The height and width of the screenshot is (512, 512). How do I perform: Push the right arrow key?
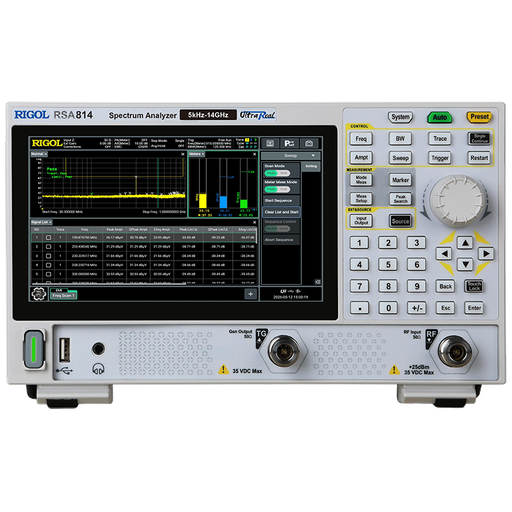coord(486,254)
